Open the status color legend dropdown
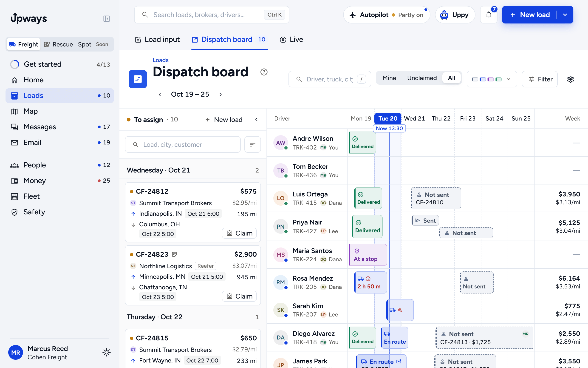This screenshot has height=368, width=588. pos(492,79)
